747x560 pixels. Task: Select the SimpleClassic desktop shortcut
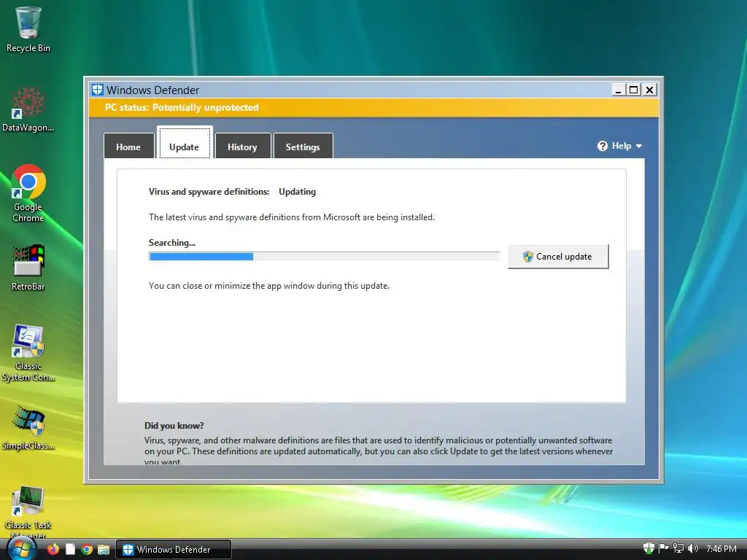tap(28, 427)
